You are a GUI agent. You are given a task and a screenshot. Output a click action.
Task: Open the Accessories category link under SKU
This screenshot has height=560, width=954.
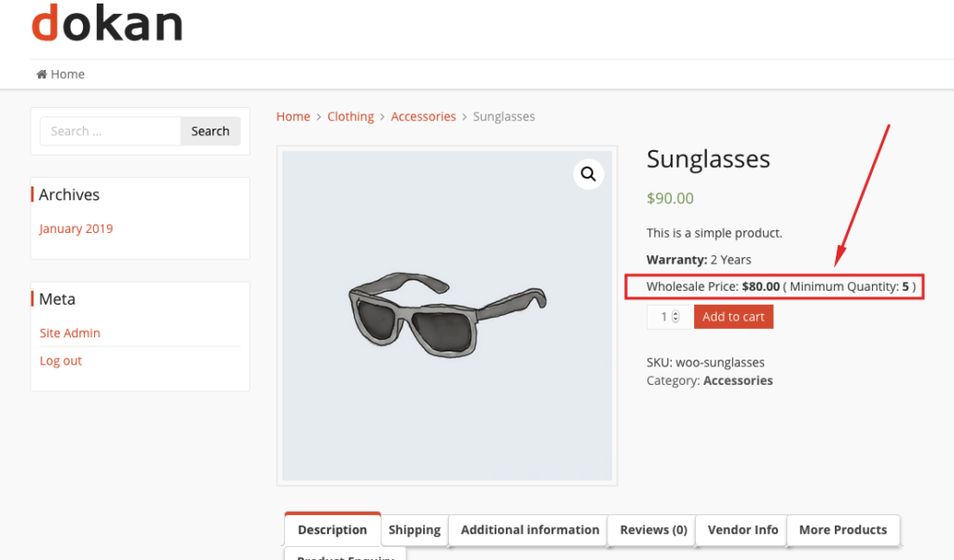pos(738,380)
